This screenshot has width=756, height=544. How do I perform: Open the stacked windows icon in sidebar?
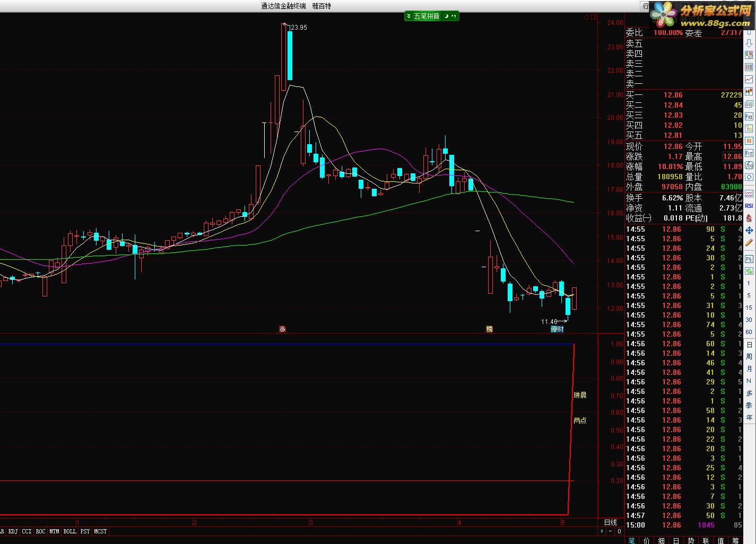tap(749, 104)
